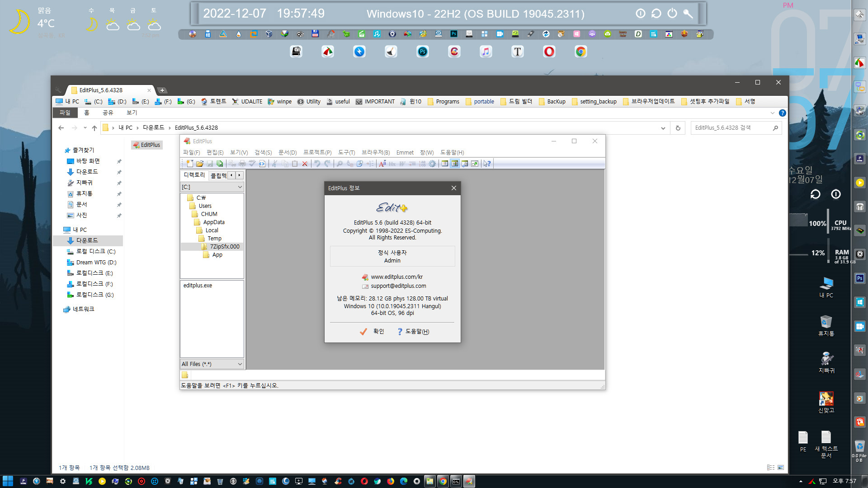Image resolution: width=868 pixels, height=488 pixels.
Task: Click 확인 button in EditPlus 정보 dialog
Action: 373,332
